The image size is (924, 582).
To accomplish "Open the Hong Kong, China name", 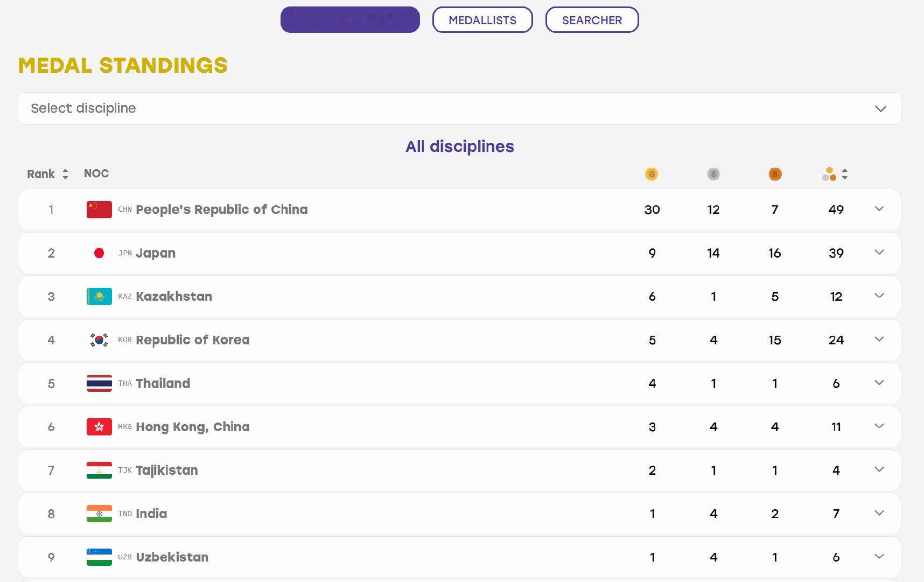I will (x=193, y=427).
